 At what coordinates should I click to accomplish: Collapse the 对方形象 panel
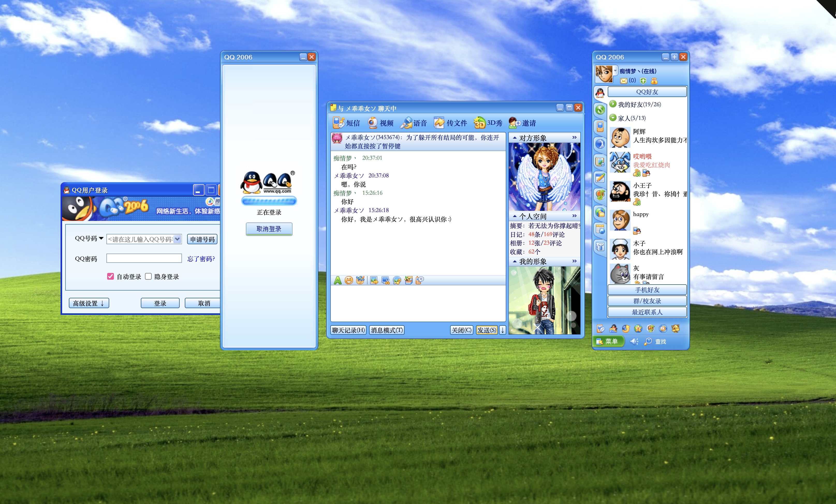point(515,137)
